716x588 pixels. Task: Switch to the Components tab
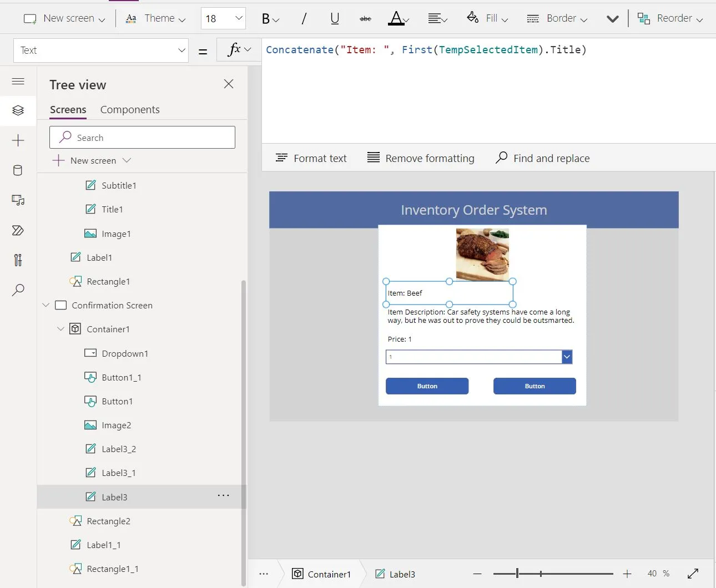130,110
